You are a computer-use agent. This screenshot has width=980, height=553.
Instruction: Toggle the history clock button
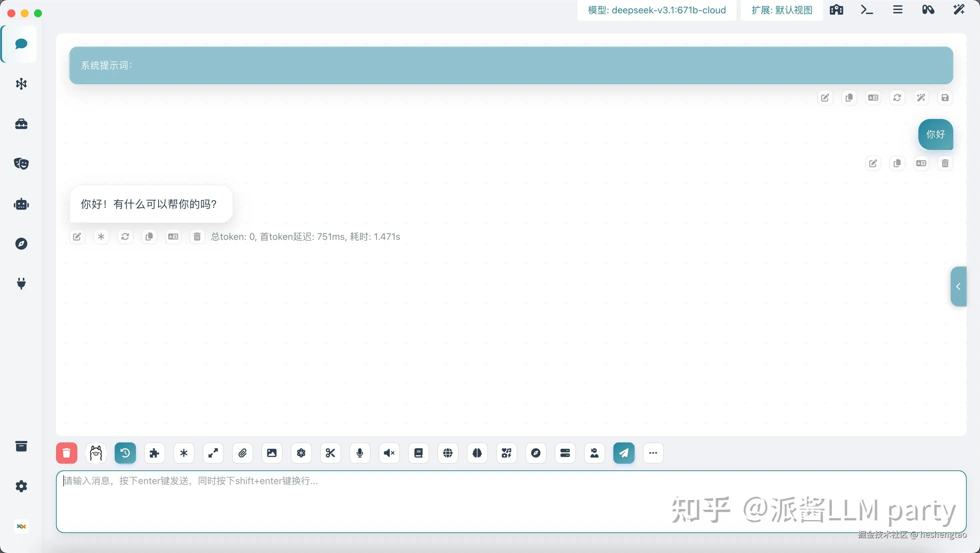click(125, 453)
